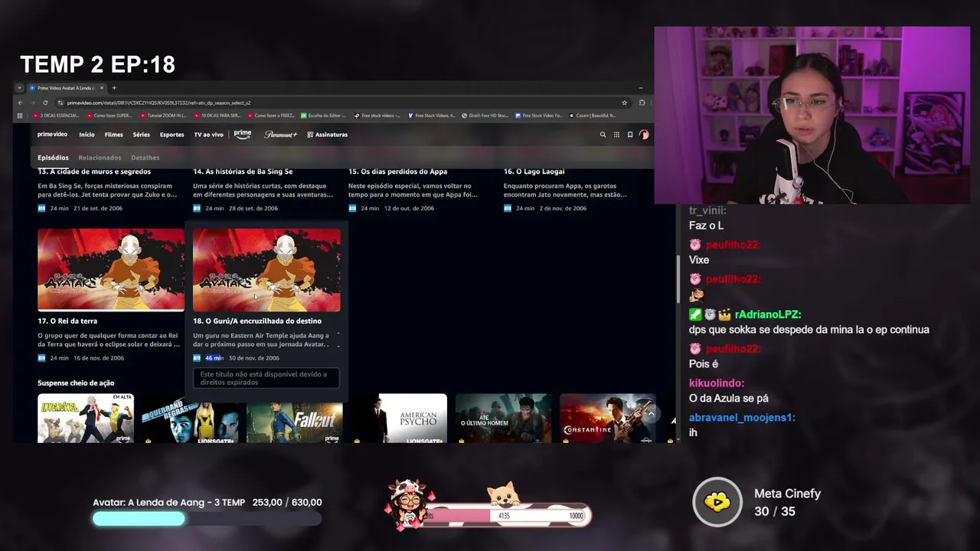Select the Episódios tab

(53, 158)
